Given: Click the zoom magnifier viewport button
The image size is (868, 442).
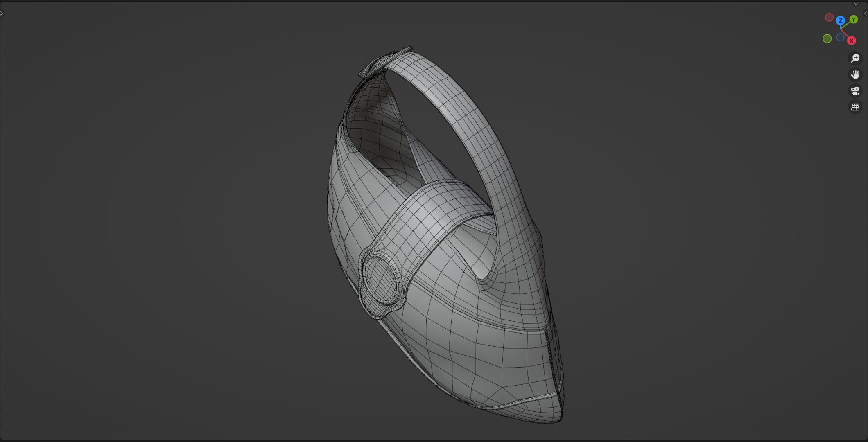Looking at the screenshot, I should (855, 58).
